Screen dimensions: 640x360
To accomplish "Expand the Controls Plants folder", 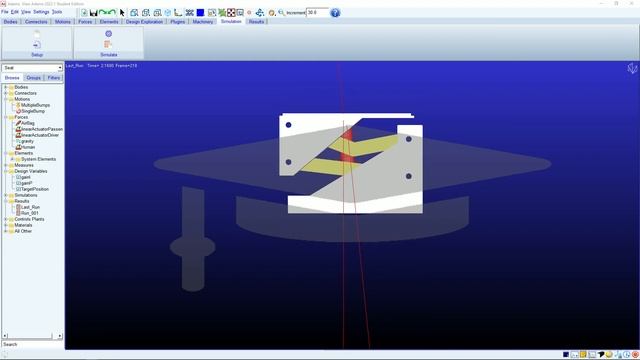I will point(6,219).
